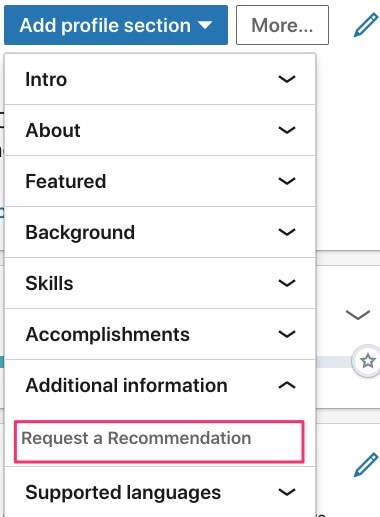Click the Intro label
The width and height of the screenshot is (380, 517).
[x=46, y=79]
